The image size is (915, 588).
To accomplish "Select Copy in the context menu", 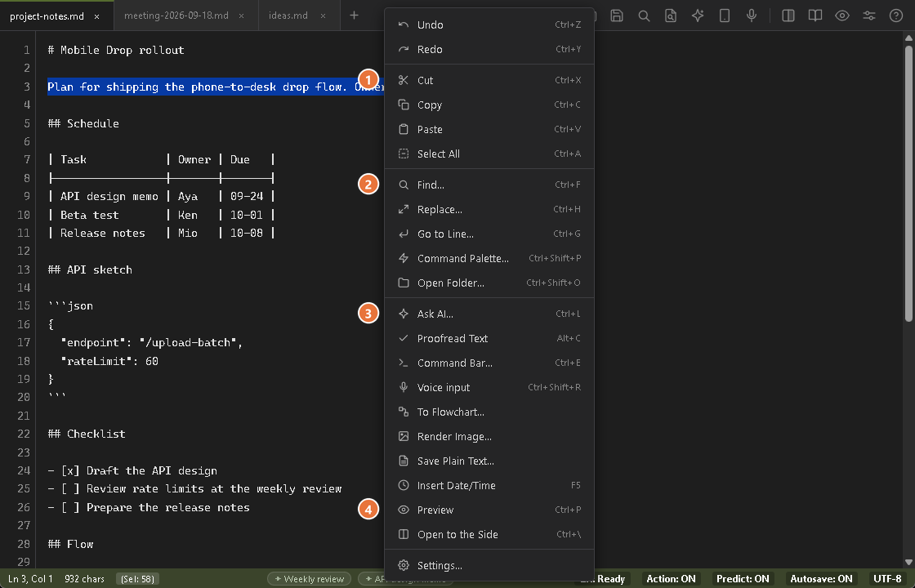I will tap(489, 105).
